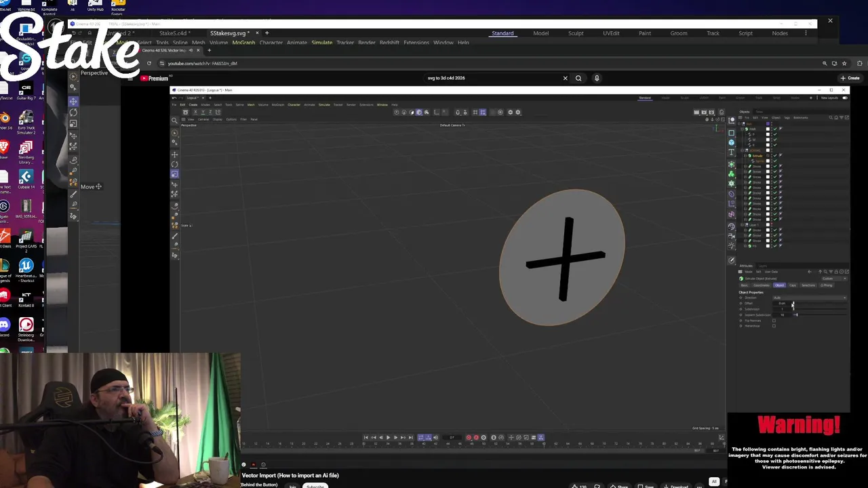Open the Extensions menu in Cinema 4D
This screenshot has height=488, width=868.
pos(416,43)
